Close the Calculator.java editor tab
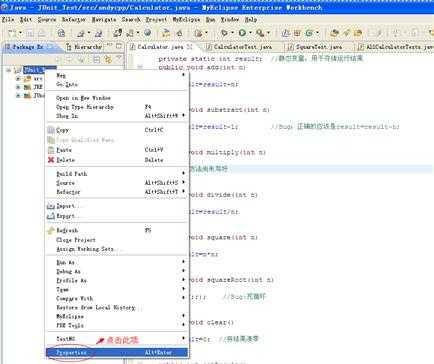This screenshot has width=434, height=364. click(190, 47)
